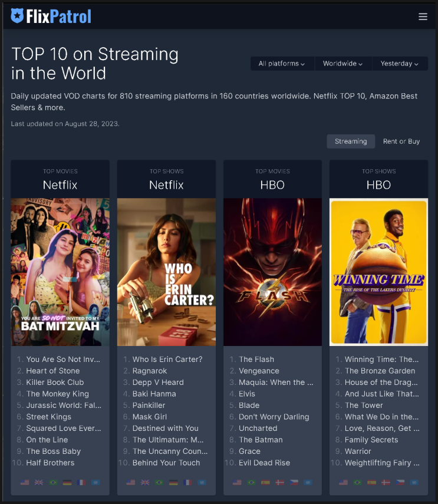Screen dimensions: 438x504
Task: Select Denmark flag under HBO Top Movies
Action: point(279,482)
